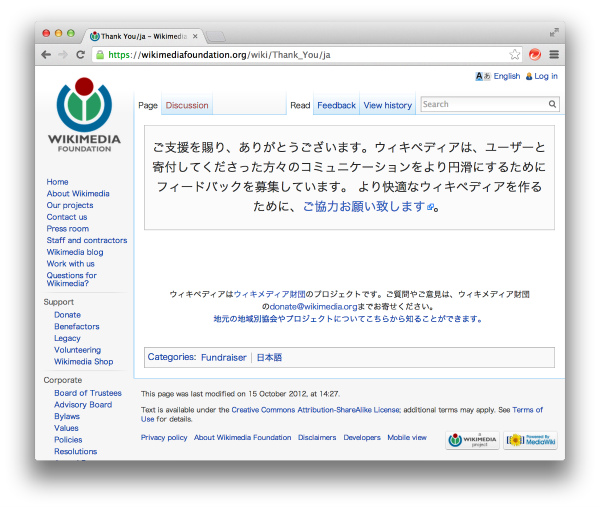Click the Donate sidebar link

pyautogui.click(x=67, y=315)
